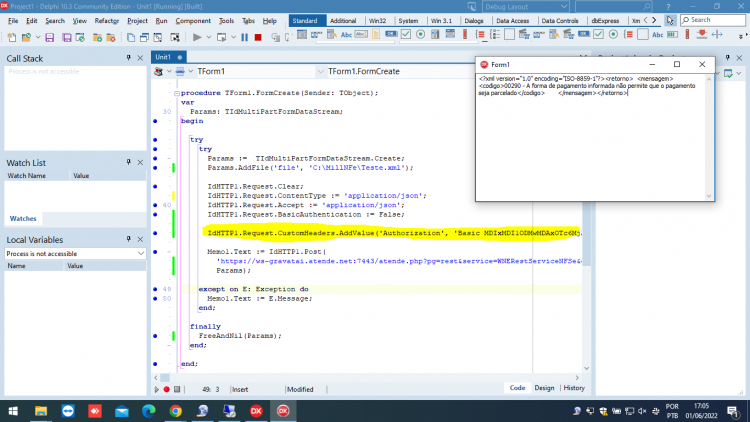Select the TRadioButton component in palette
The image size is (750, 422).
(x=420, y=34)
